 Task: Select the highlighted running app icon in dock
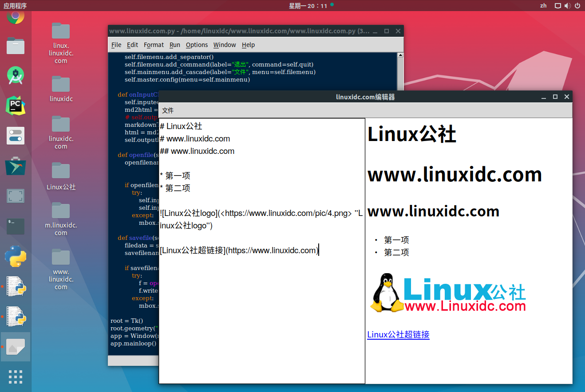pos(16,346)
